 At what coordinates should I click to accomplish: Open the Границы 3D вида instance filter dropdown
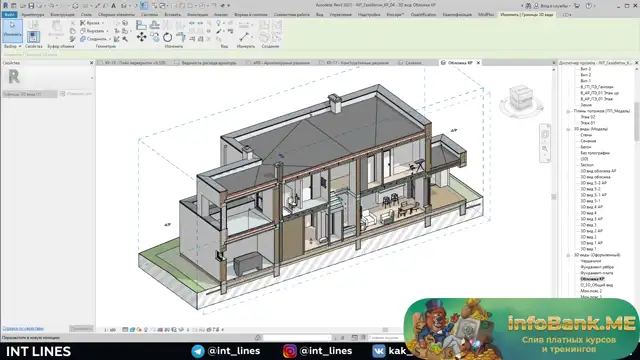coord(30,94)
